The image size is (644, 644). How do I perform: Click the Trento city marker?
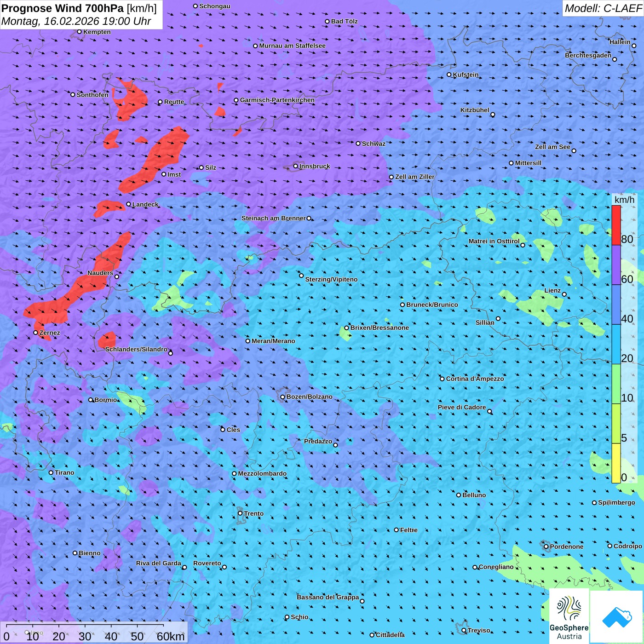pos(240,513)
